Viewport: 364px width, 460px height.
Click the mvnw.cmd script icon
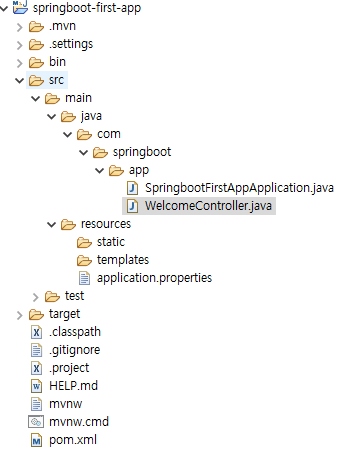[36, 422]
